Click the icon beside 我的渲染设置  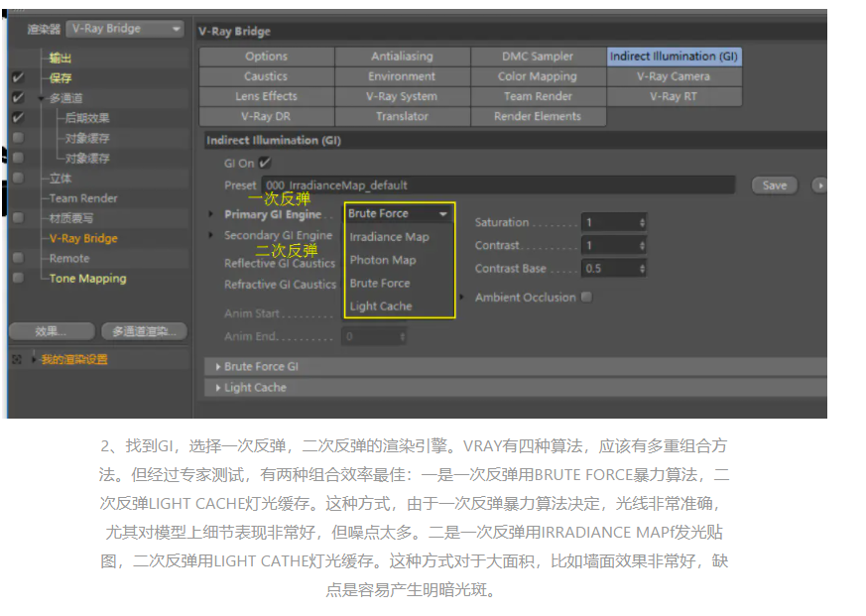pyautogui.click(x=17, y=360)
